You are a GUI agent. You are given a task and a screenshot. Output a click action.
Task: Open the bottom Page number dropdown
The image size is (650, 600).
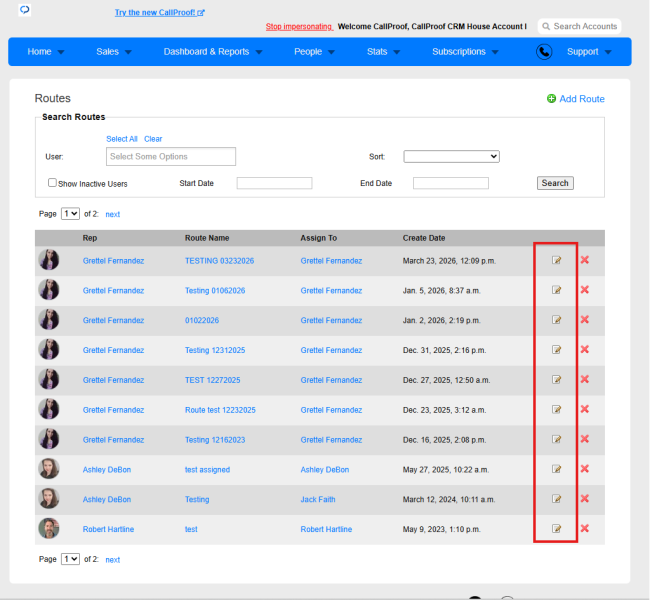coord(70,559)
